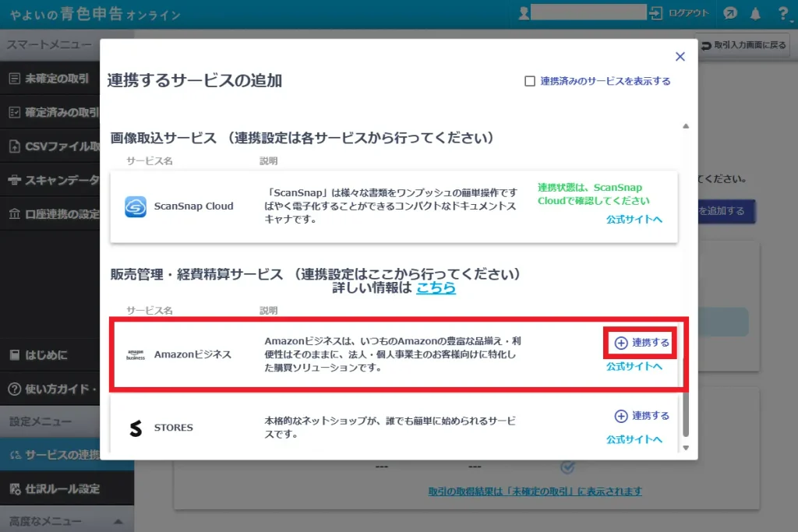This screenshot has height=532, width=798.
Task: Close the service addition dialog
Action: pos(680,56)
